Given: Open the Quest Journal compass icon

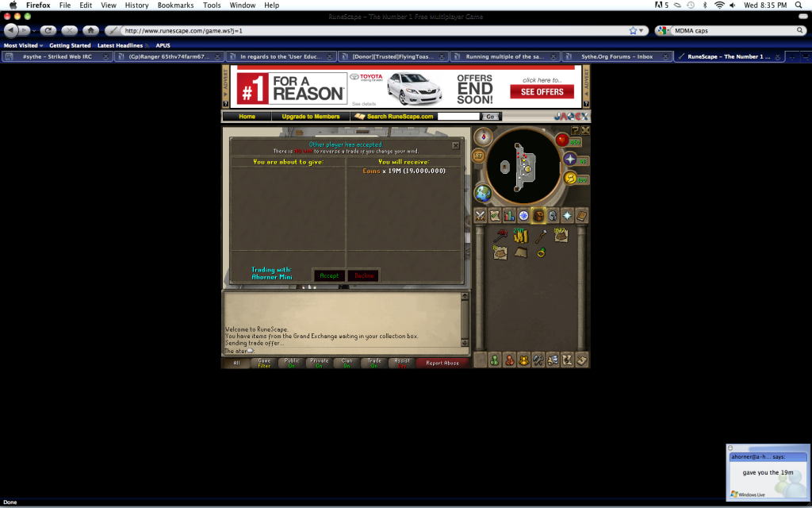Looking at the screenshot, I should [523, 216].
